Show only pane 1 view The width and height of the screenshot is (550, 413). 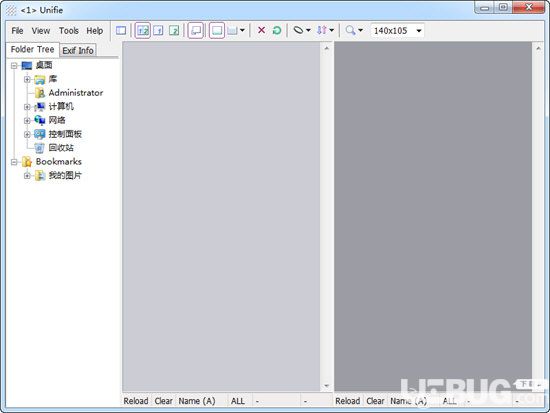tap(158, 31)
